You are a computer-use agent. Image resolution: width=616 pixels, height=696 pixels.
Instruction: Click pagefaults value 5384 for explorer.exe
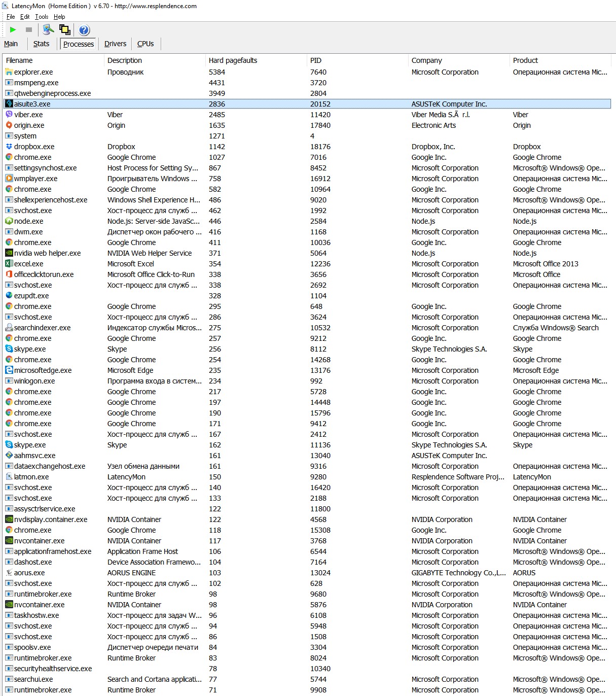pyautogui.click(x=217, y=72)
